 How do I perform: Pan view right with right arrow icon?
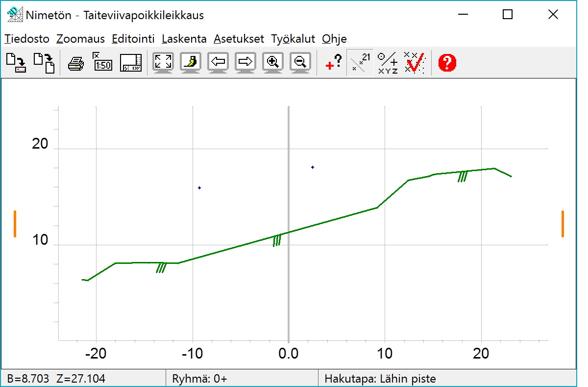point(245,63)
